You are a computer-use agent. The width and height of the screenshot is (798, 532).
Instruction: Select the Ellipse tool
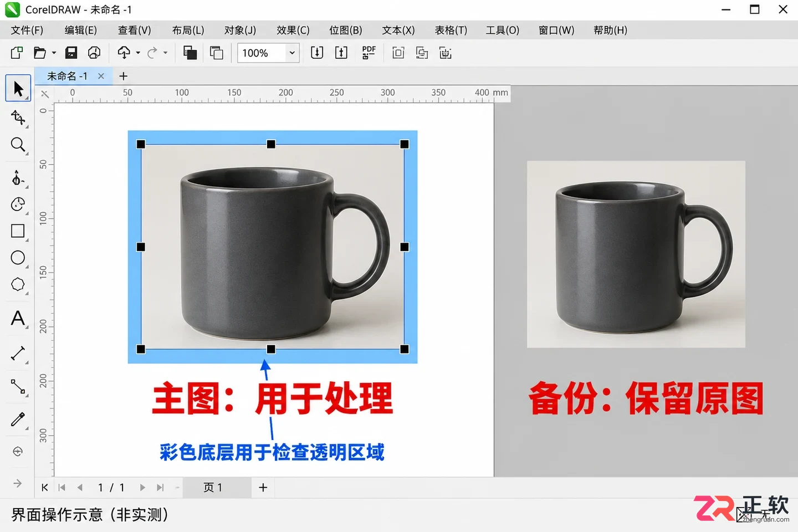pos(18,258)
